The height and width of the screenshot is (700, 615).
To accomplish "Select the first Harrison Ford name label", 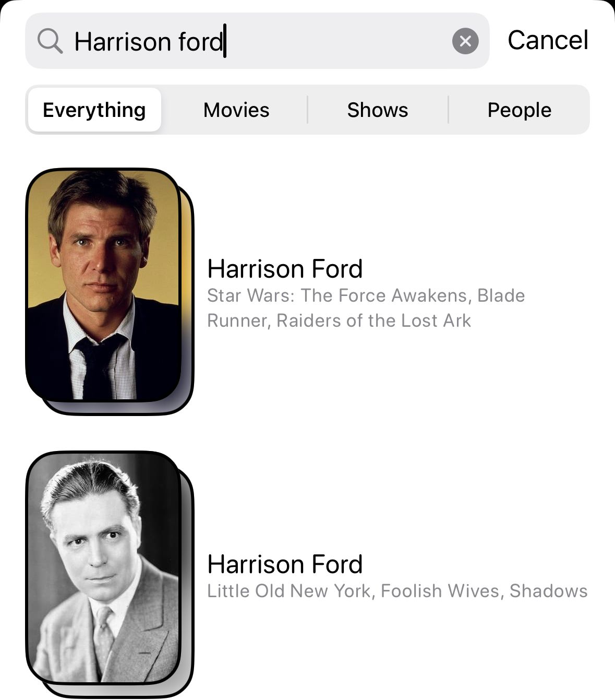I will (x=285, y=269).
